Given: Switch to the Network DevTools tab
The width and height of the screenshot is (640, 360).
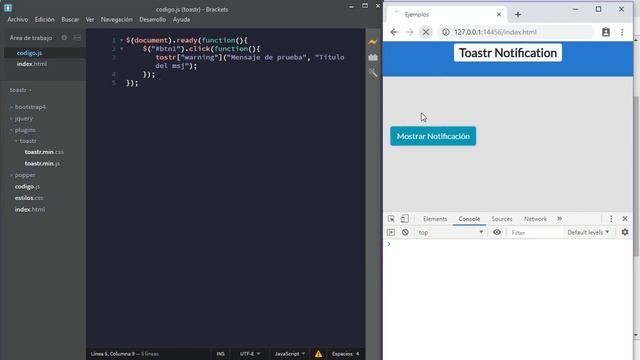Looking at the screenshot, I should click(x=535, y=219).
